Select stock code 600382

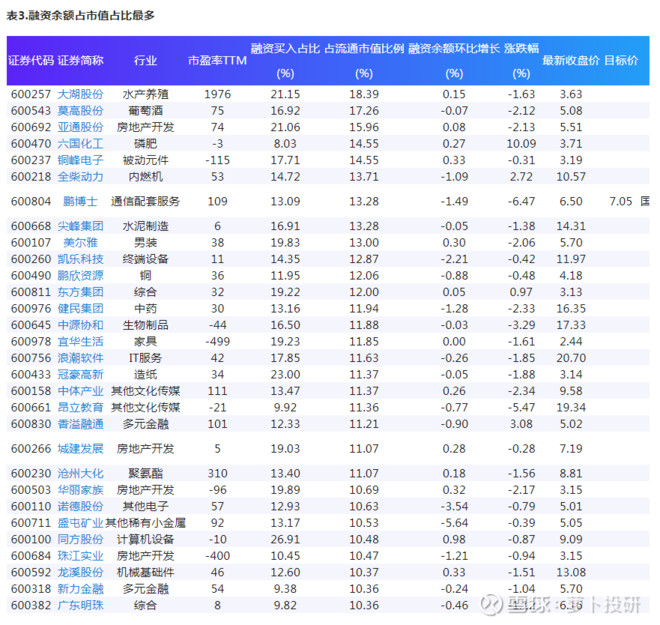31,605
